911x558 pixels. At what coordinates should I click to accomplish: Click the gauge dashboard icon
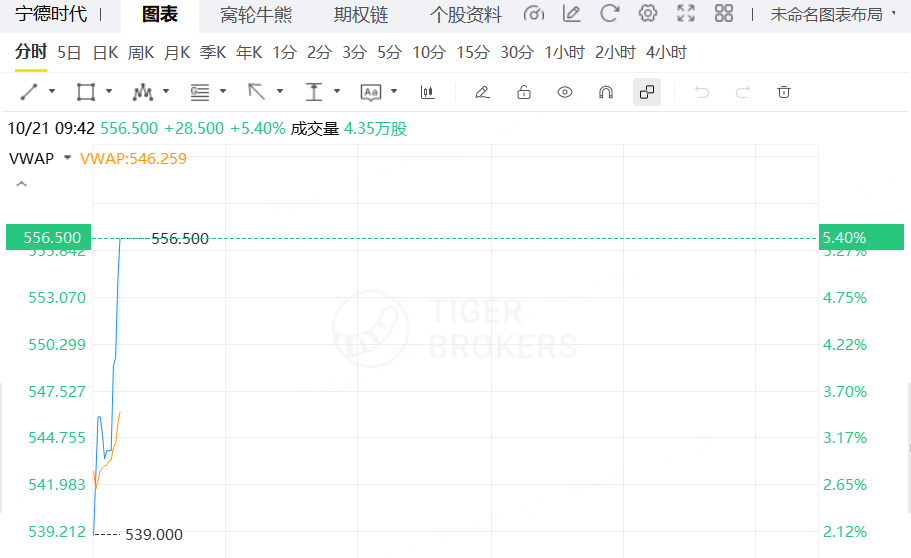533,13
